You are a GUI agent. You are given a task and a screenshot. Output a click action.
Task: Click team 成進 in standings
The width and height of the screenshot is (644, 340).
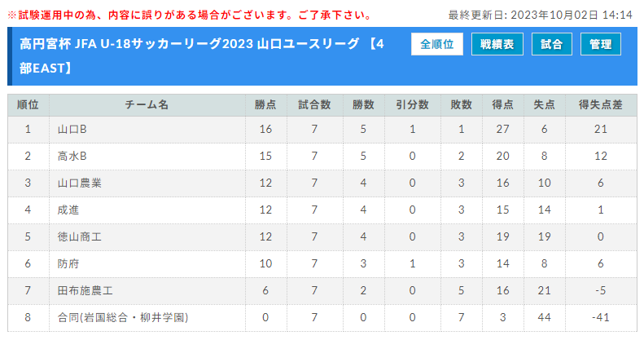(68, 210)
